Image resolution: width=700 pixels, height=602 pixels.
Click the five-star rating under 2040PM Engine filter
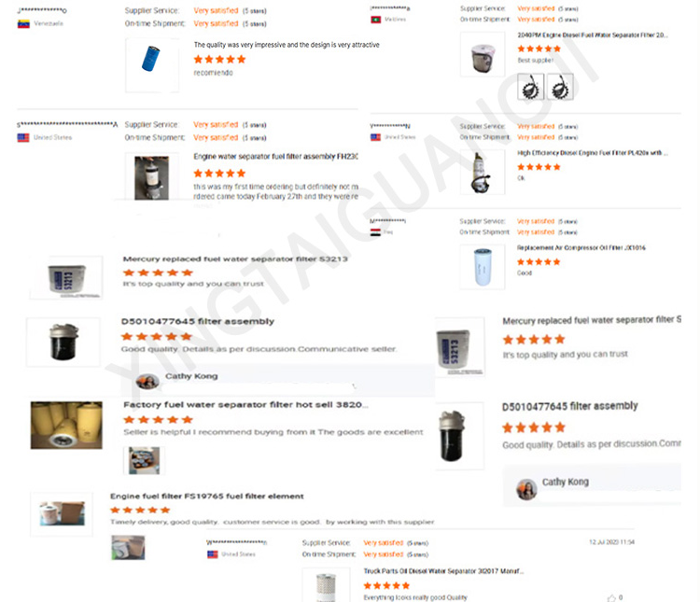pyautogui.click(x=539, y=49)
